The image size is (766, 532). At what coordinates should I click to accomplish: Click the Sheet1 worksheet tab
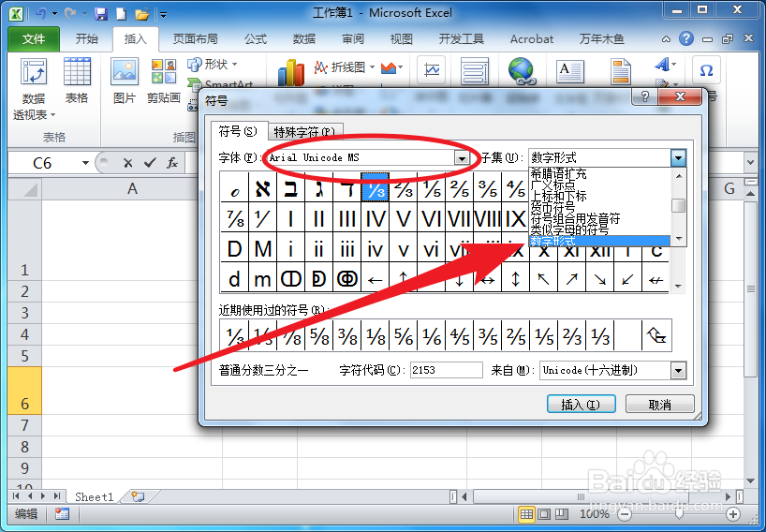tap(95, 496)
